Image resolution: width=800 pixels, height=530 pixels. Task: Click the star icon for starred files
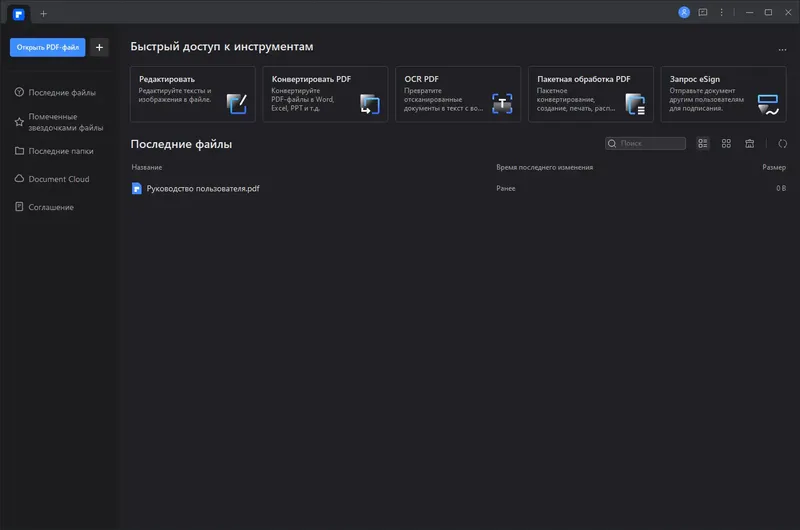coord(19,122)
